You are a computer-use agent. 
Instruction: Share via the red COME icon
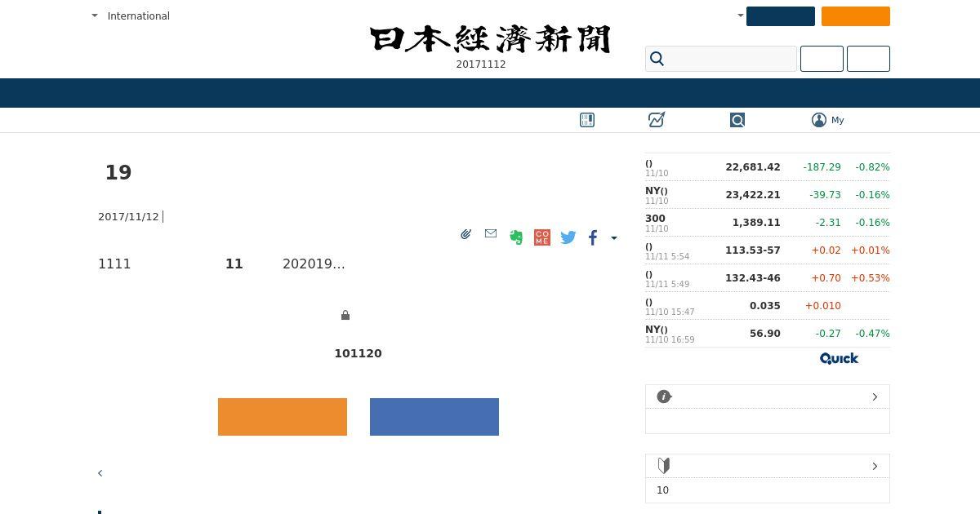click(x=542, y=237)
